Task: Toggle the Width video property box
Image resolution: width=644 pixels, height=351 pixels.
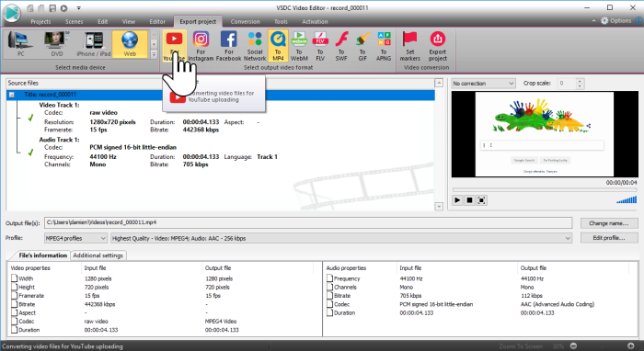Action: pyautogui.click(x=15, y=278)
